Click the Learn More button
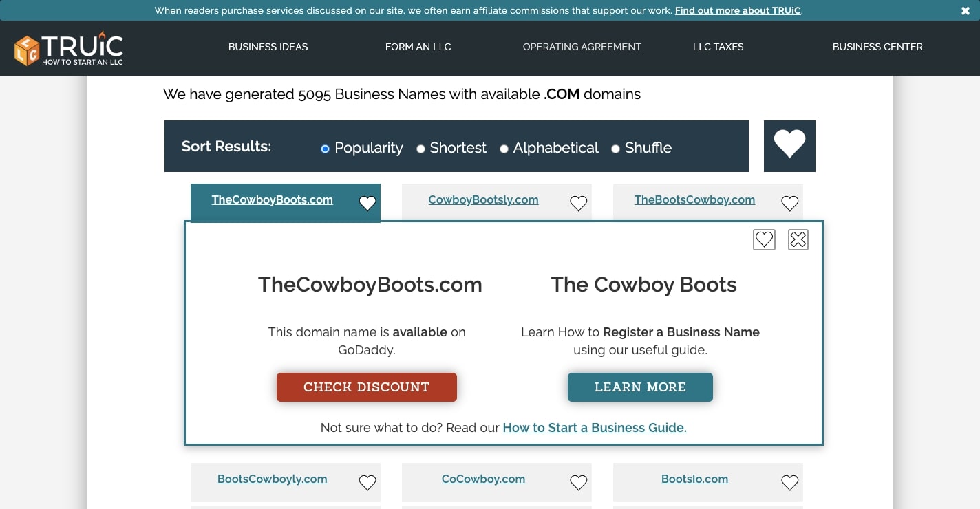This screenshot has width=980, height=509. (640, 387)
